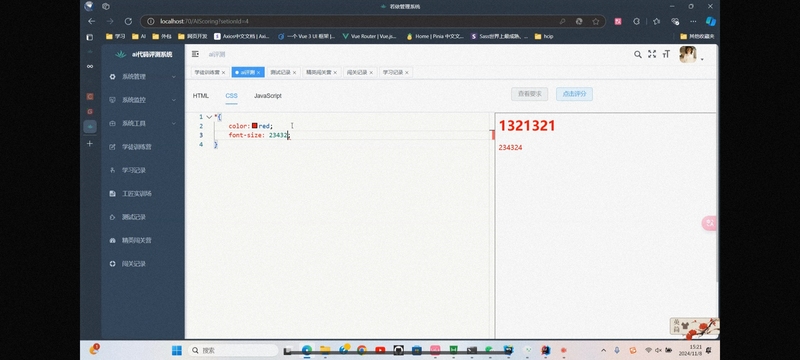This screenshot has height=360, width=800.
Task: Open the Vue Router bookmark
Action: coord(369,37)
